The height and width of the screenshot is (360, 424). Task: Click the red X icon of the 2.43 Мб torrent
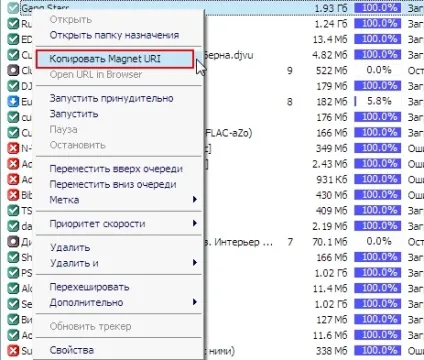click(13, 164)
